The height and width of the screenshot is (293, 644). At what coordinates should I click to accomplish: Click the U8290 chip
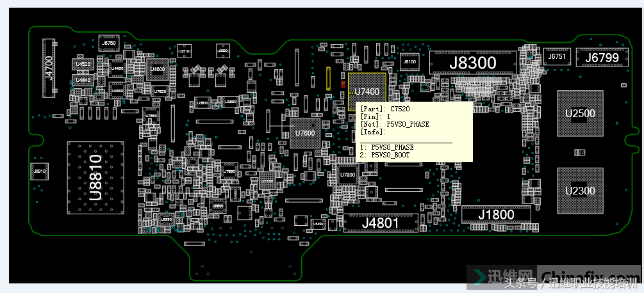point(166,220)
